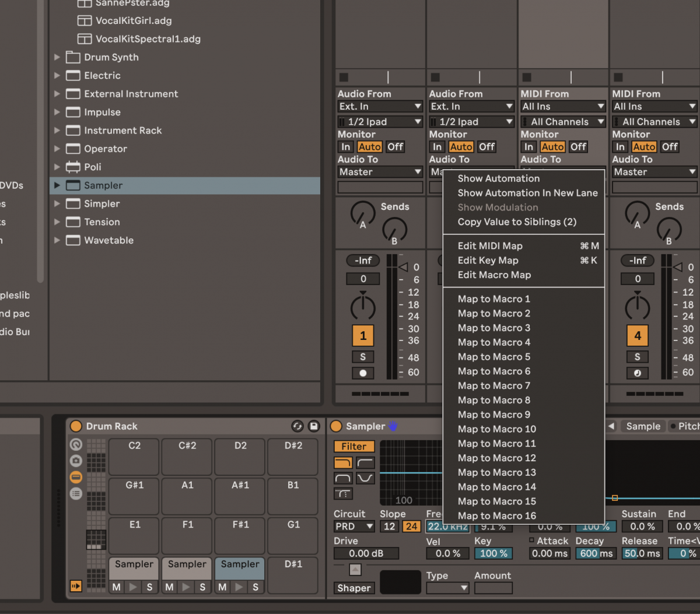Expand the Wavetable folder in browser

tap(57, 240)
